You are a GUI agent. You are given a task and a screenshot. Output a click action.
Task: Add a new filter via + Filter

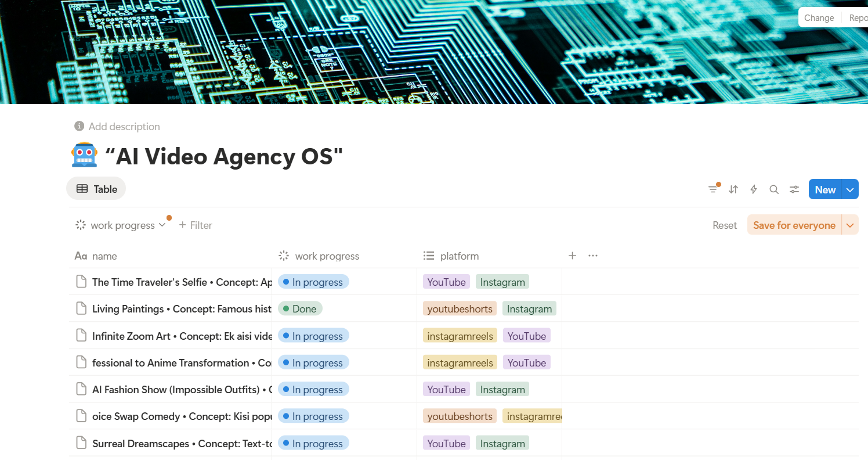tap(196, 225)
